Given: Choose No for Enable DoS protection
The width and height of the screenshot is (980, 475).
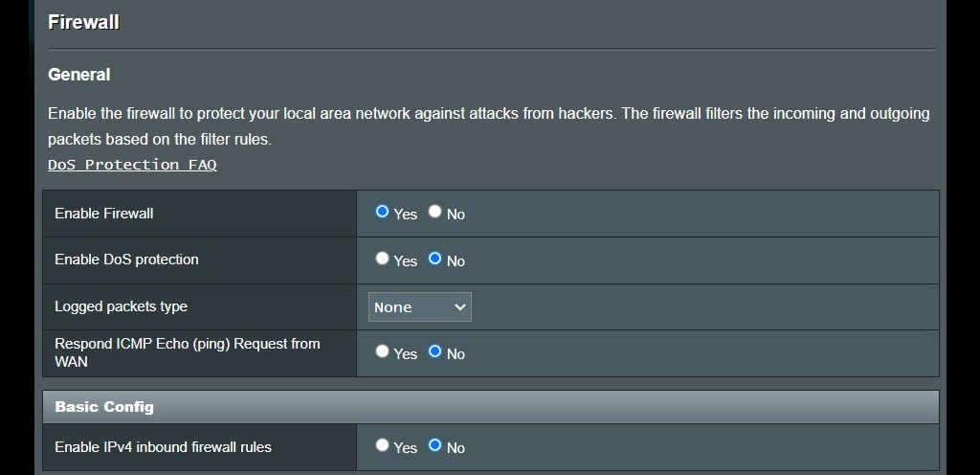Looking at the screenshot, I should 435,259.
